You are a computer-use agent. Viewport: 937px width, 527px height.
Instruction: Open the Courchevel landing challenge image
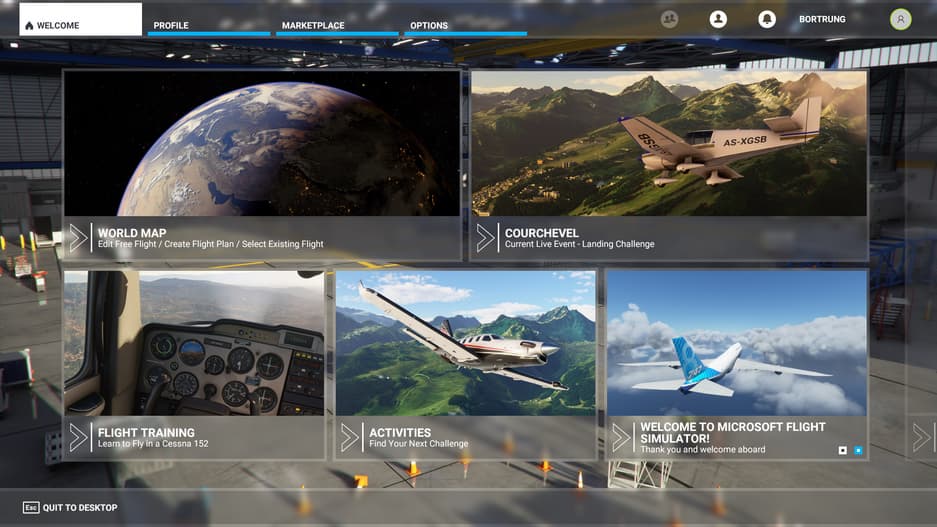tap(669, 143)
